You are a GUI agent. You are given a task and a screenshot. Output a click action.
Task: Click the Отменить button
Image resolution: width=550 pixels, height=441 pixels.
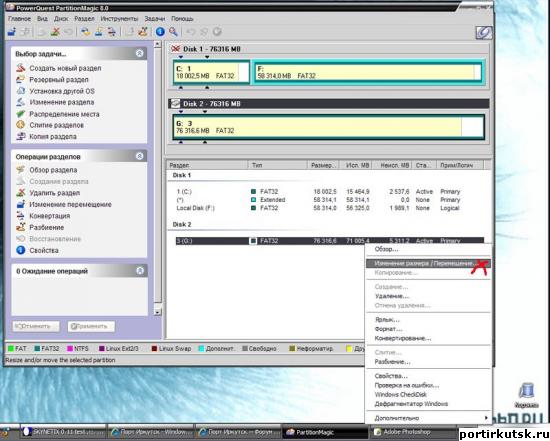[36, 326]
